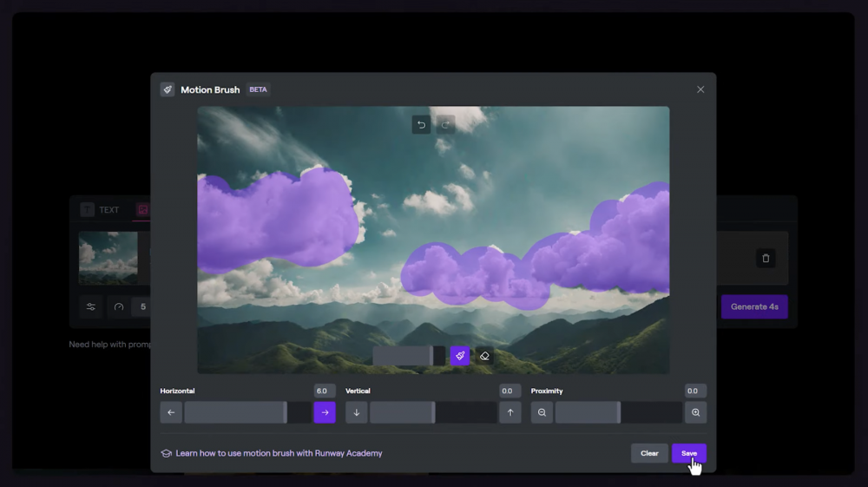Clear the motion brush mask

pos(649,453)
